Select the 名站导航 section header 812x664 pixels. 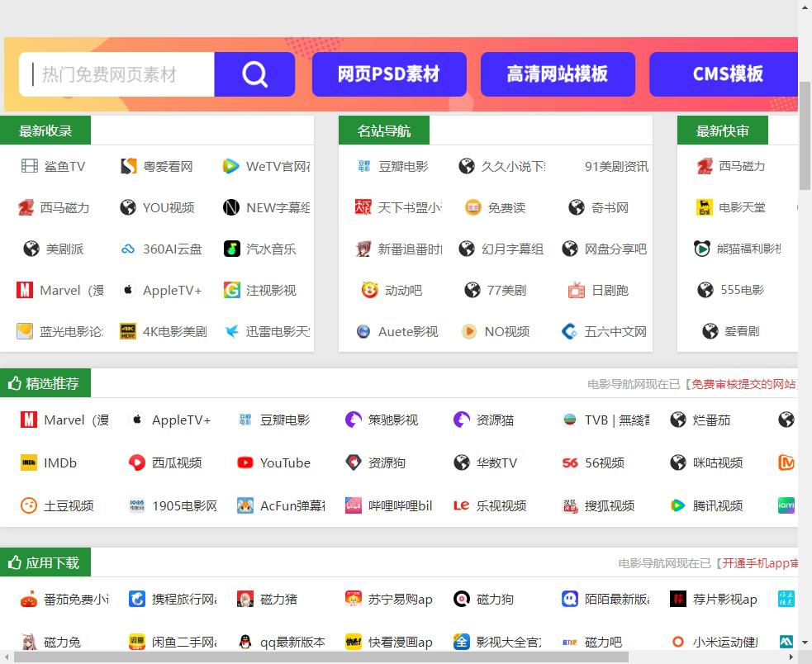click(x=384, y=130)
